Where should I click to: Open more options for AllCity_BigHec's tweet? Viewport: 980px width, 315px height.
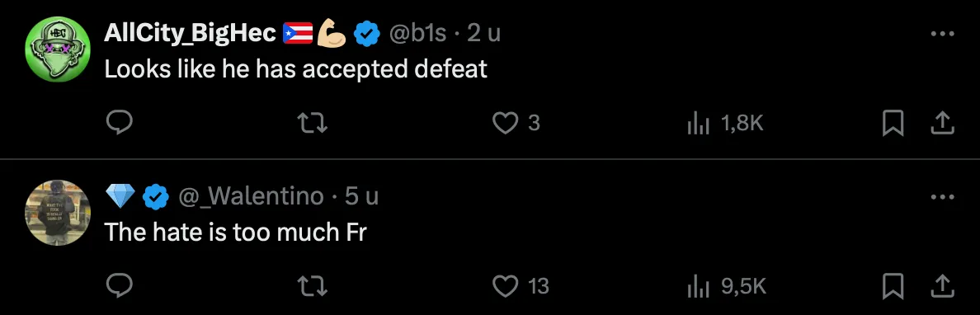pos(943,34)
